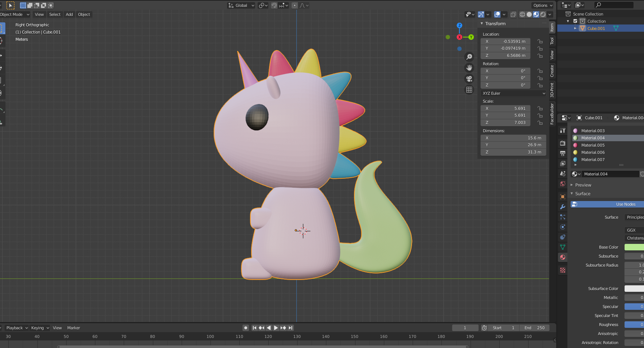Open the Modifier properties wrench tab
Screen dimensions: 644x348
[563, 207]
